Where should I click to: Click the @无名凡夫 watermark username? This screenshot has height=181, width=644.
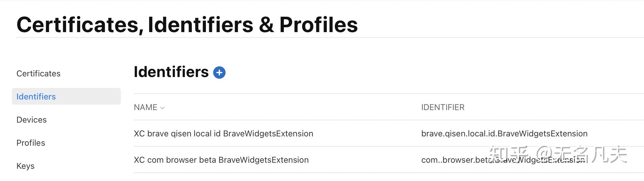[581, 155]
